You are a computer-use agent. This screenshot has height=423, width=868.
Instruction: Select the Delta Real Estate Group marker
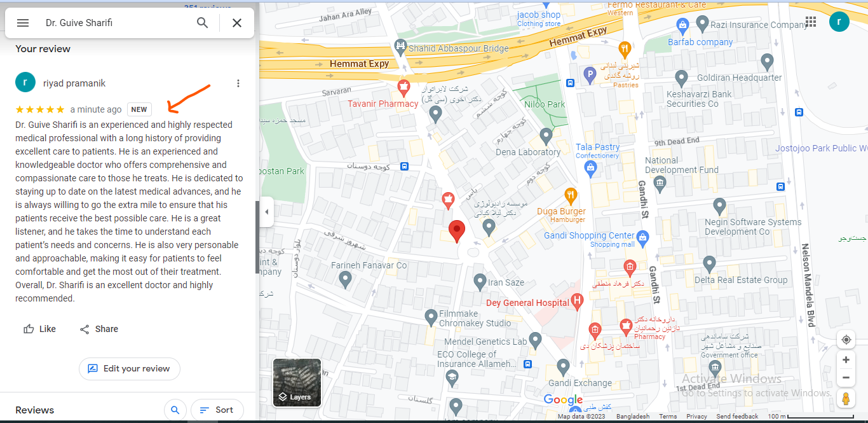(710, 263)
